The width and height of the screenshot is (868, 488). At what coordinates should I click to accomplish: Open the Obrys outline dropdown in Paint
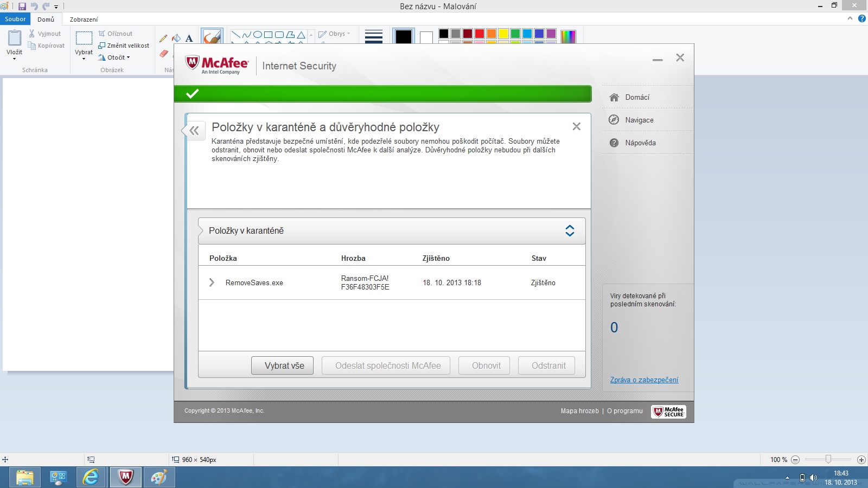[334, 34]
